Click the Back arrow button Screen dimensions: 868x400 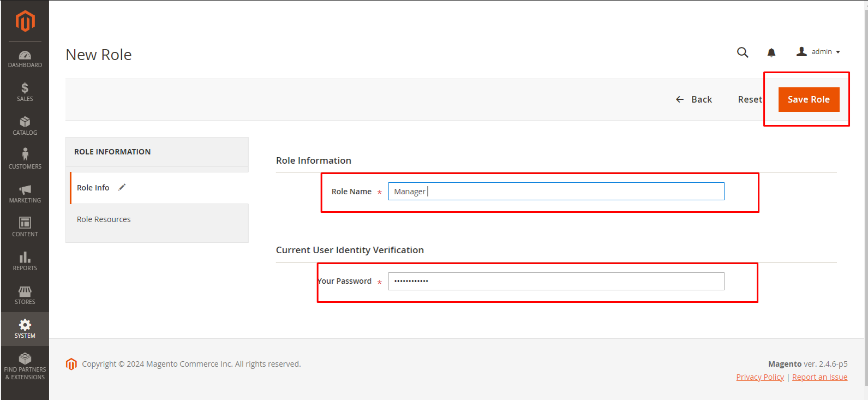pyautogui.click(x=694, y=99)
